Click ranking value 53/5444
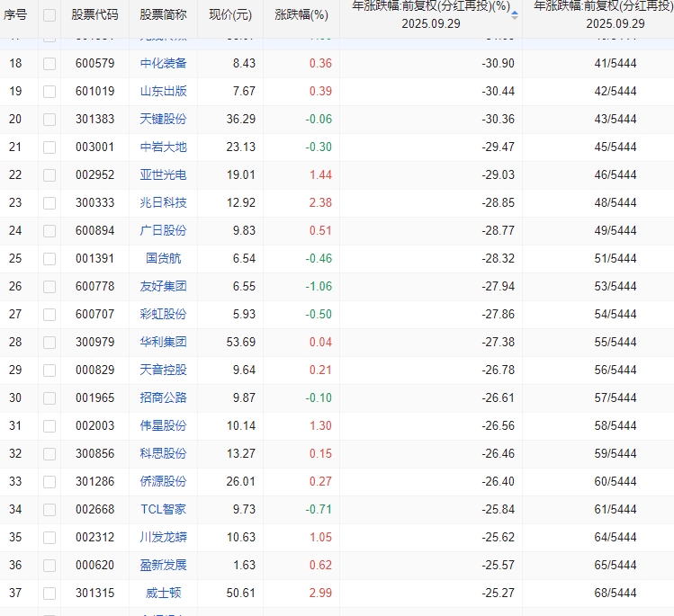Viewport: 674px width, 616px height. pos(616,287)
